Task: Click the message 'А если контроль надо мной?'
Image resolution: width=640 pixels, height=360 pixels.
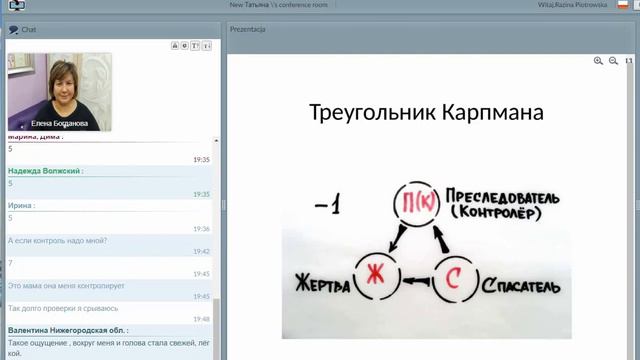Action: (x=58, y=241)
